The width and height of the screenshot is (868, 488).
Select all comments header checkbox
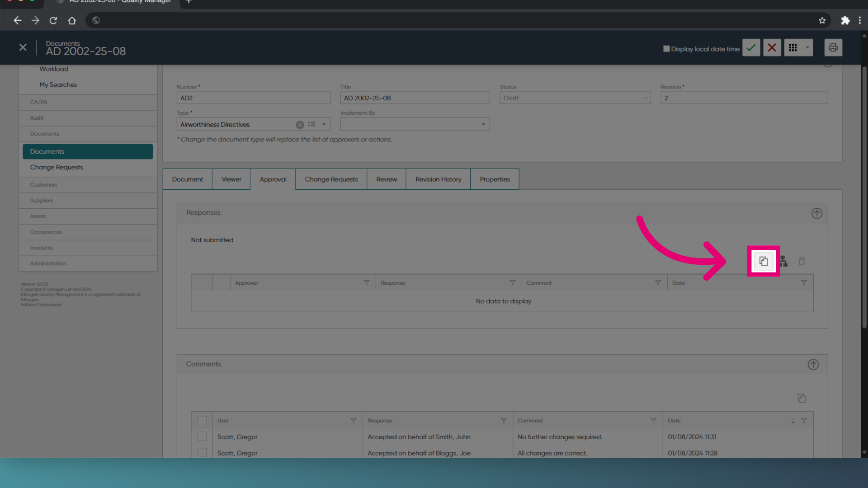click(202, 421)
